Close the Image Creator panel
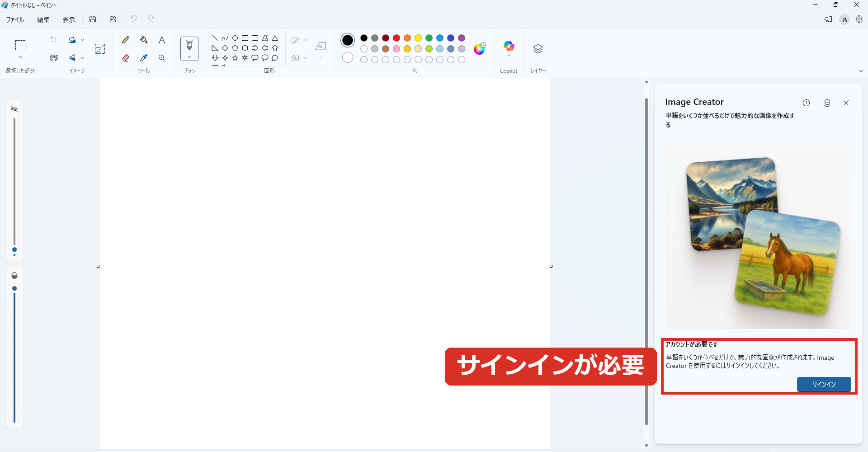868x452 pixels. pyautogui.click(x=846, y=103)
